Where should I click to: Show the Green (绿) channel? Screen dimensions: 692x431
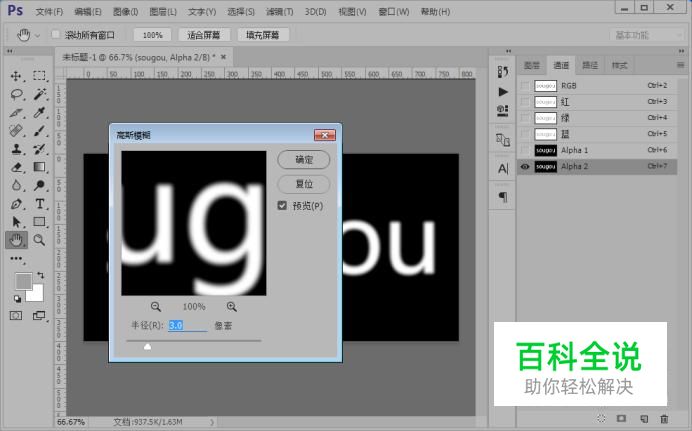[525, 118]
